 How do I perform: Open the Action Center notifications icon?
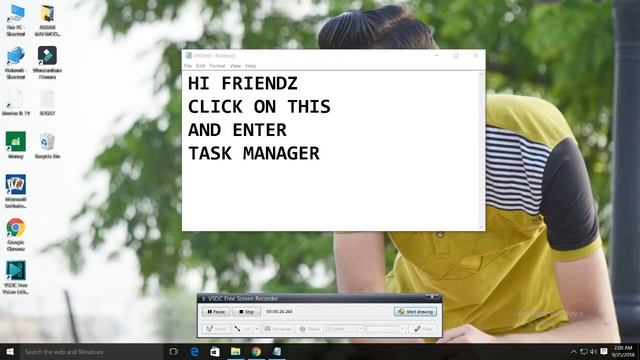click(x=604, y=351)
